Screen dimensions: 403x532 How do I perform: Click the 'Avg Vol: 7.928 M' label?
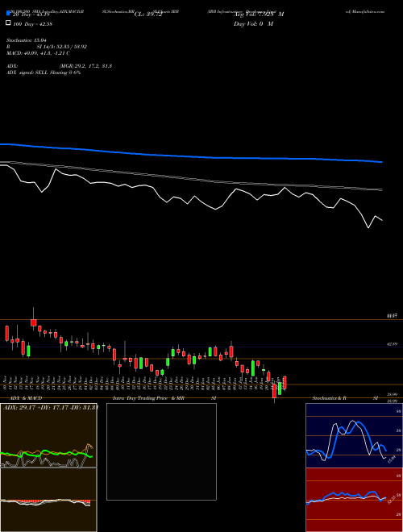tap(259, 15)
